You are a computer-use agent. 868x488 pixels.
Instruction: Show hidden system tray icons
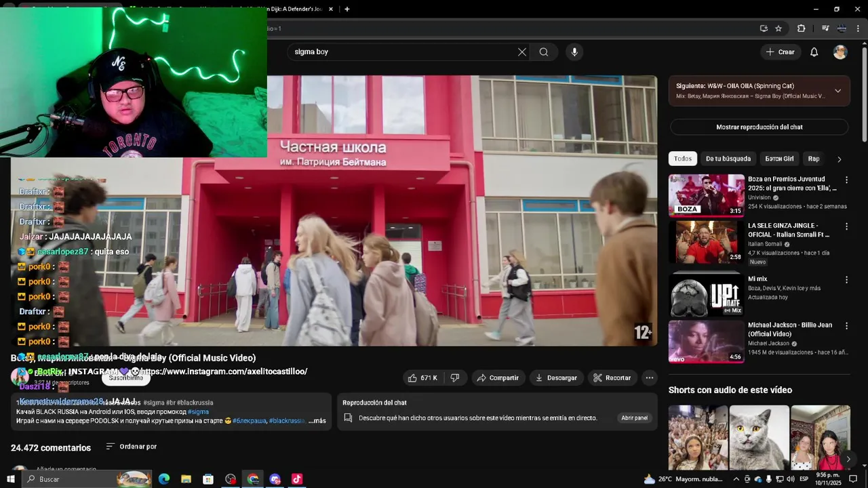(x=736, y=479)
